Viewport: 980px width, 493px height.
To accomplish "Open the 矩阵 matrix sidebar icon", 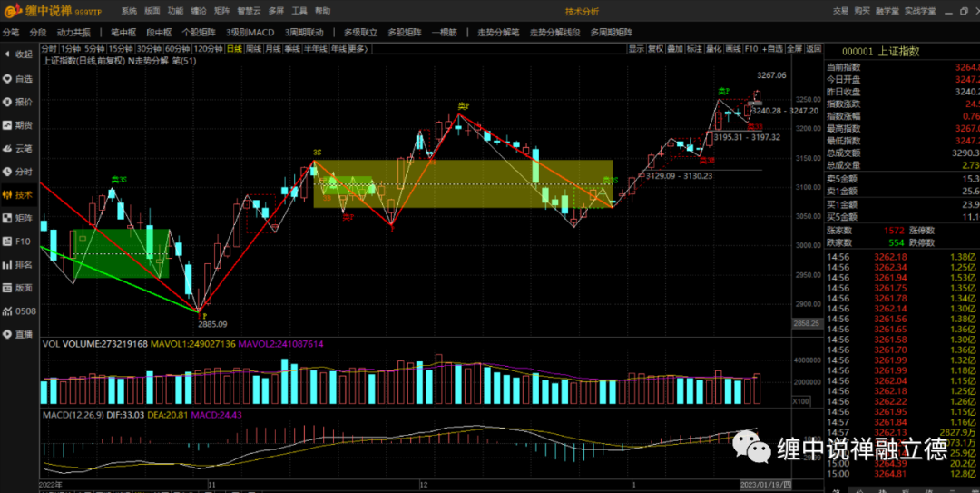I will tap(17, 218).
